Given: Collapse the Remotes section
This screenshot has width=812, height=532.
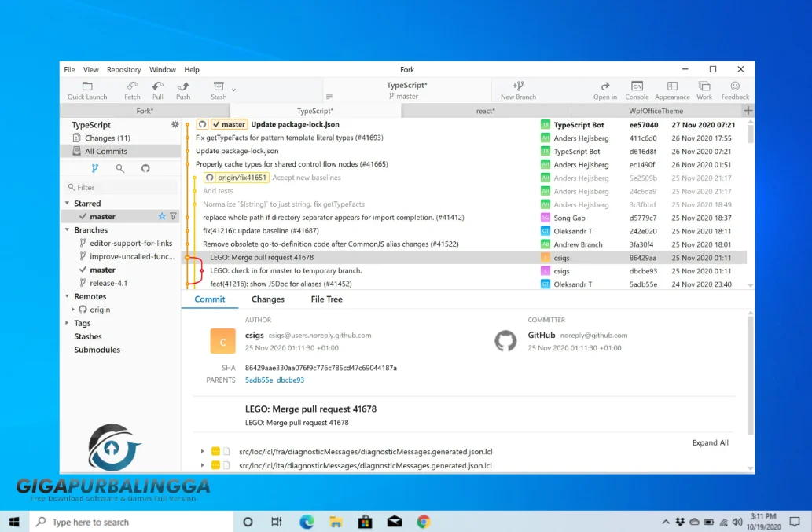Looking at the screenshot, I should pos(68,296).
